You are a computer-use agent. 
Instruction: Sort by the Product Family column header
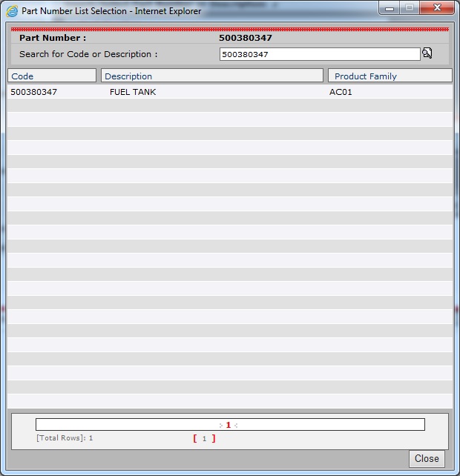[x=390, y=76]
